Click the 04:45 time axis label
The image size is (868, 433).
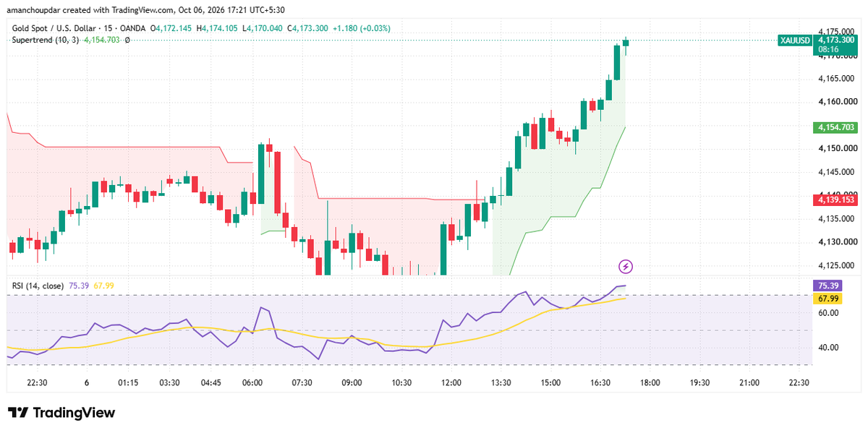point(210,383)
